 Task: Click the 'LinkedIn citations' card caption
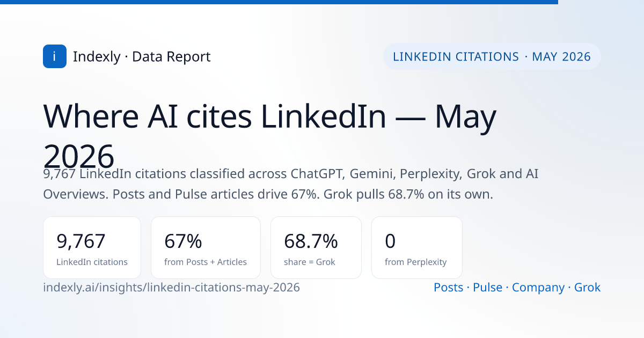click(x=92, y=262)
